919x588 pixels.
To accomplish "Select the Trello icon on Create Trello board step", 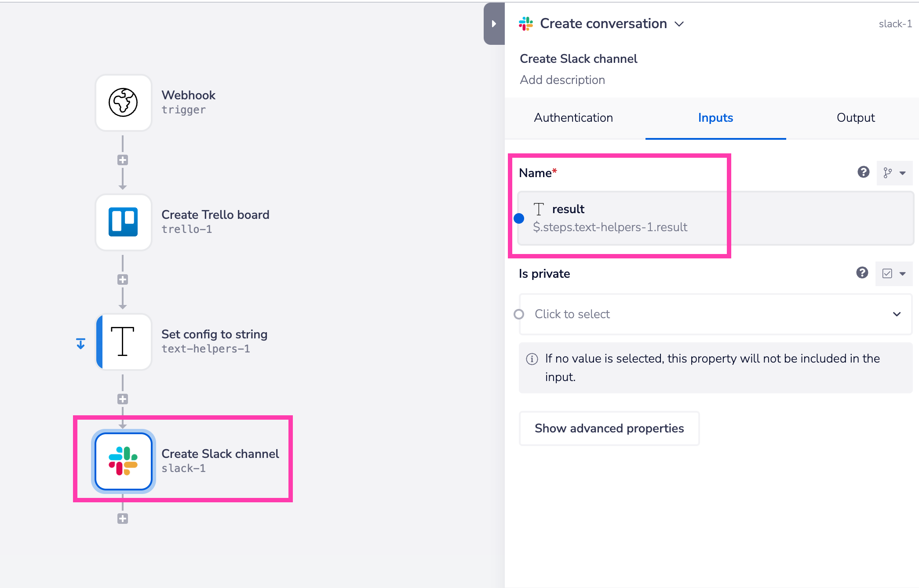I will tap(123, 222).
